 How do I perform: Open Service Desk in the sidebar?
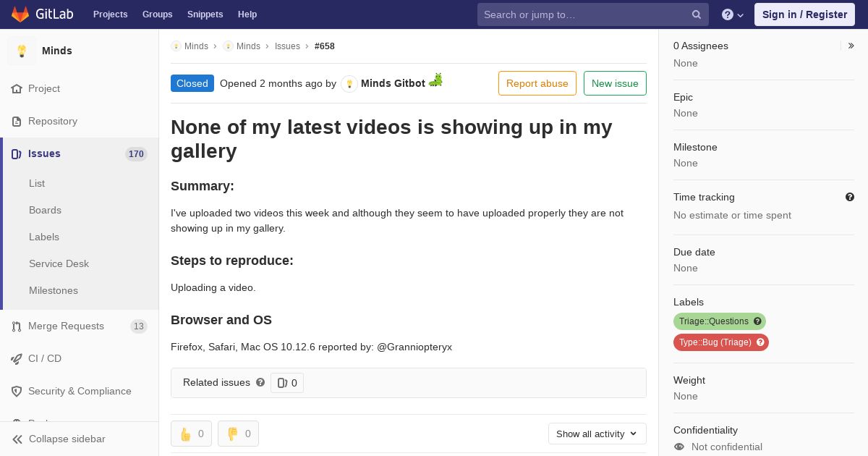pyautogui.click(x=59, y=263)
